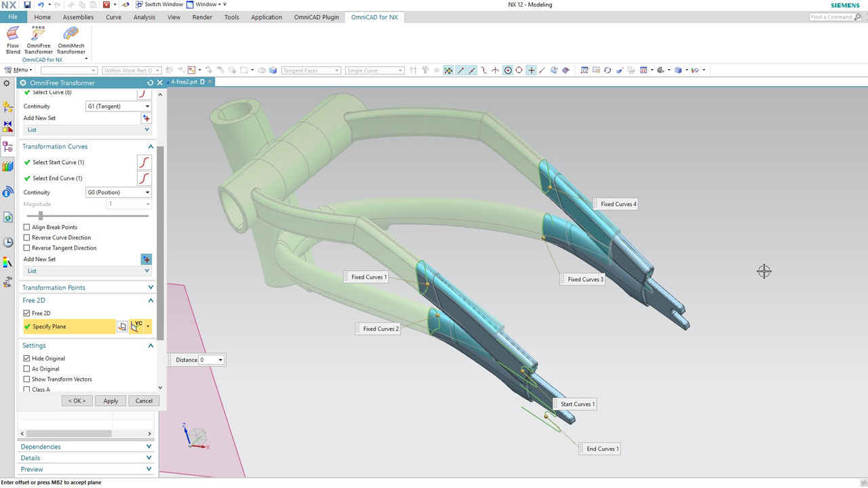Toggle the Intersection snap point icon
Screen dimensions: 868x488
pos(496,70)
